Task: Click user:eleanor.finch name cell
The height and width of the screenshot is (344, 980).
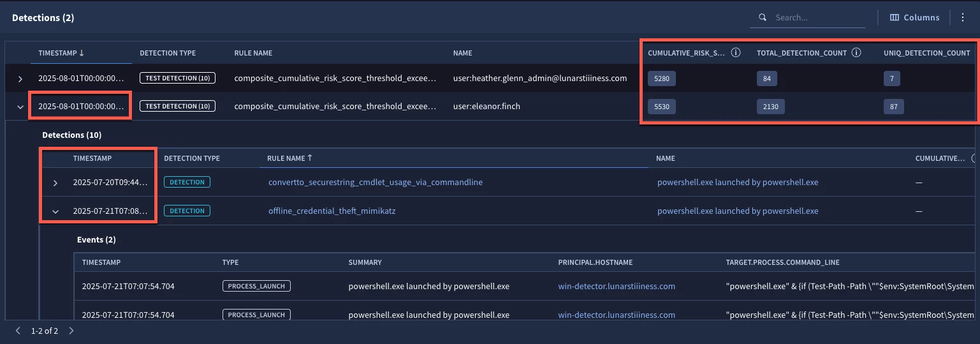Action: [486, 106]
